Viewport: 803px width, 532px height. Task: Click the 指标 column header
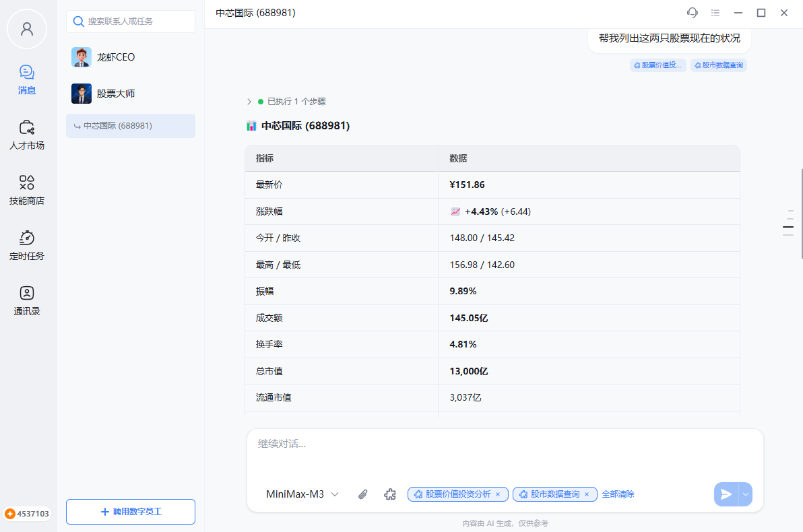pos(265,158)
